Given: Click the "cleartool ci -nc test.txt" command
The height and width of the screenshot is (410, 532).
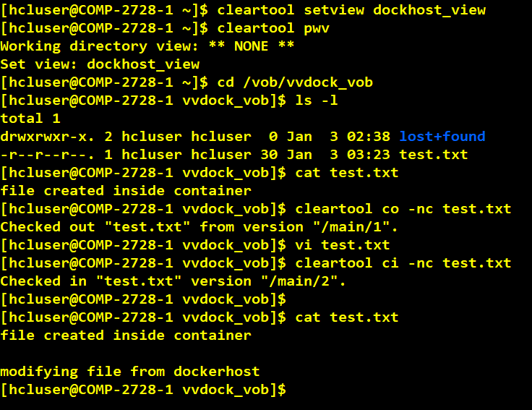Looking at the screenshot, I should pyautogui.click(x=403, y=263).
